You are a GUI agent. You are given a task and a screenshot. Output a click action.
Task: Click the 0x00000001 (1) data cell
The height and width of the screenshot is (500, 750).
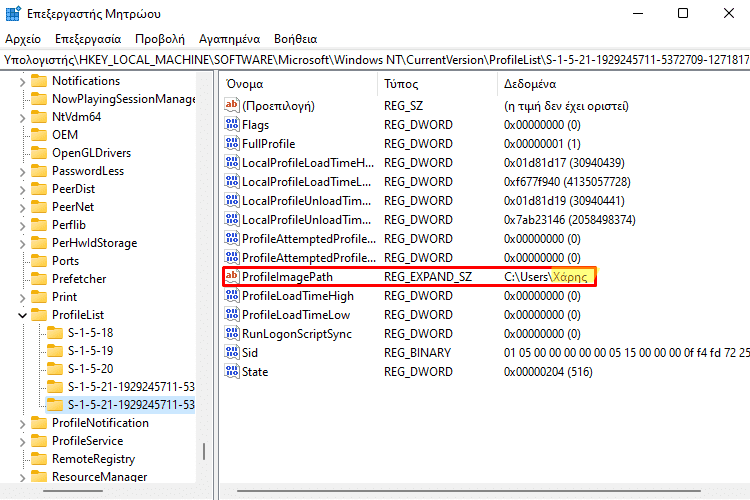pyautogui.click(x=542, y=144)
